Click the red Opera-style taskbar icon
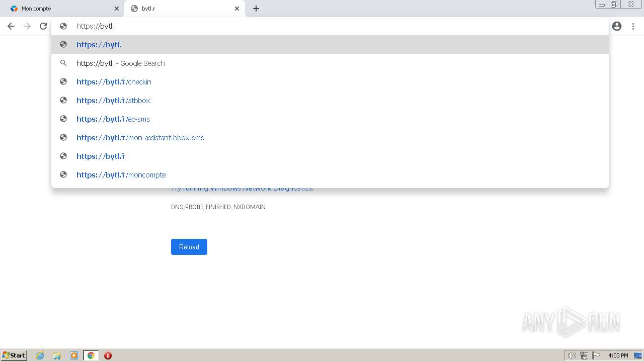Screen dimensions: 644x362 108,355
